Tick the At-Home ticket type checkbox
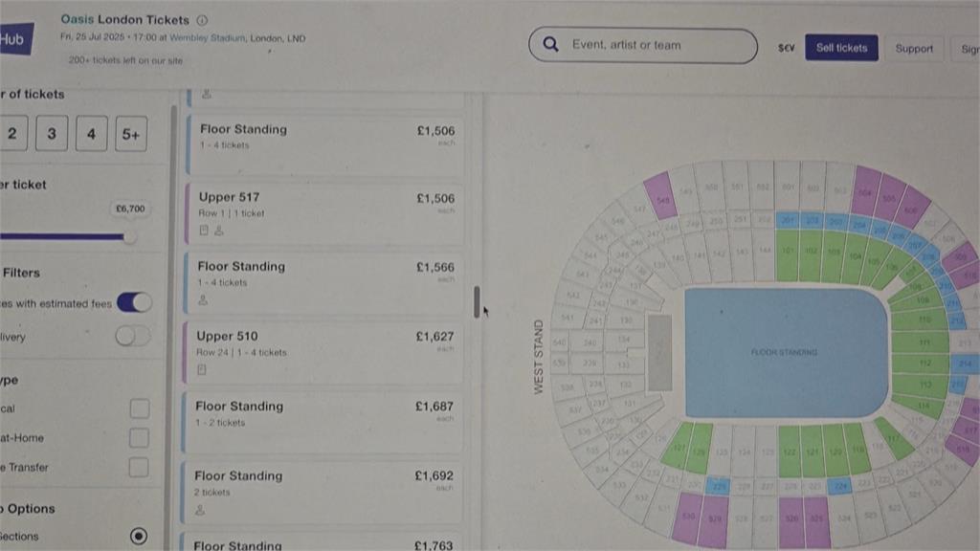Viewport: 980px width, 551px height. 140,437
